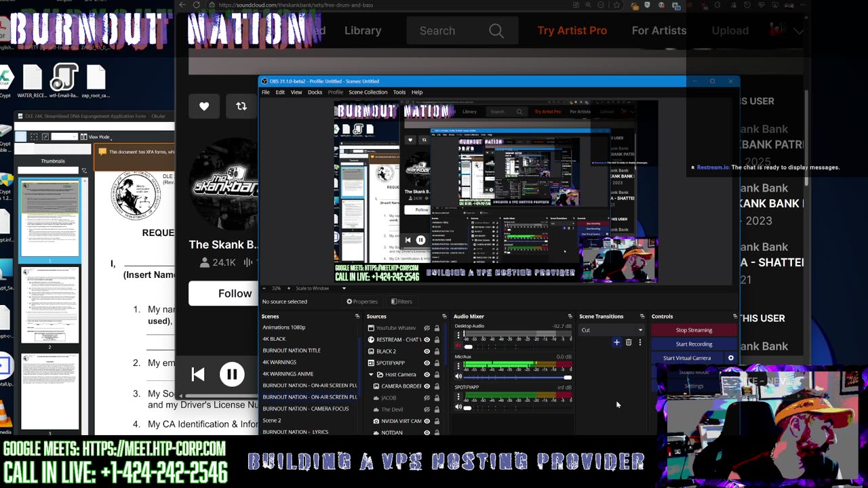Open Try Artist Pro link

572,30
